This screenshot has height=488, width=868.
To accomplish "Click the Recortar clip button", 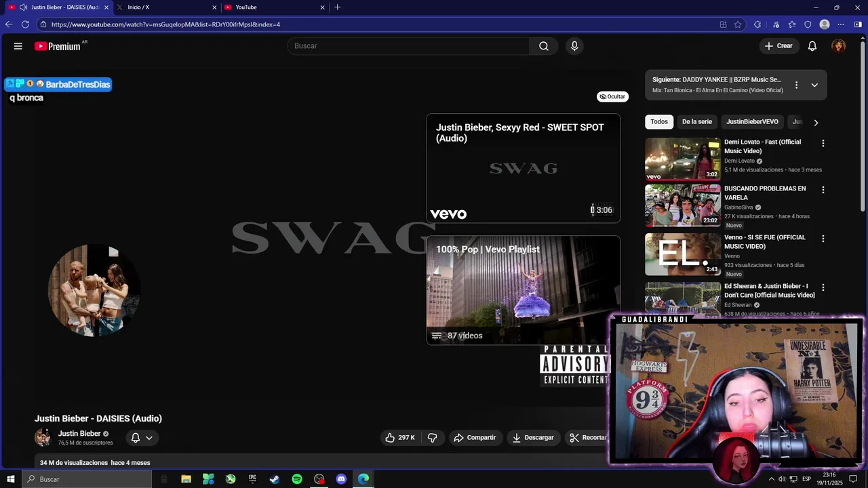I will pos(587,438).
